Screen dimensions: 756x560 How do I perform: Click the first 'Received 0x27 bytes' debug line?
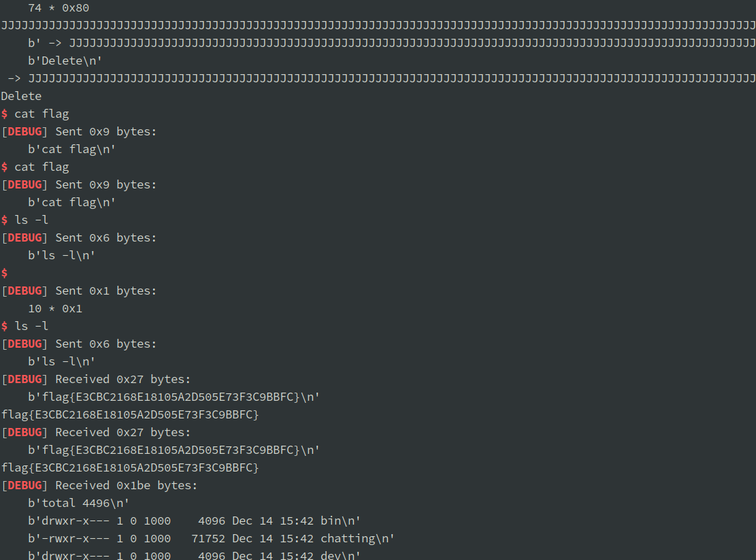tap(96, 379)
